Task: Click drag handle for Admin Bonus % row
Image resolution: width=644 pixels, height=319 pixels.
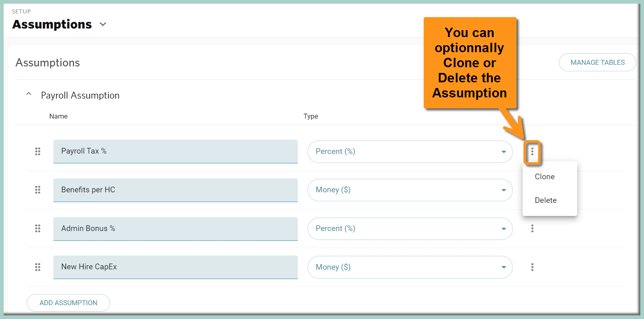Action: coord(37,229)
